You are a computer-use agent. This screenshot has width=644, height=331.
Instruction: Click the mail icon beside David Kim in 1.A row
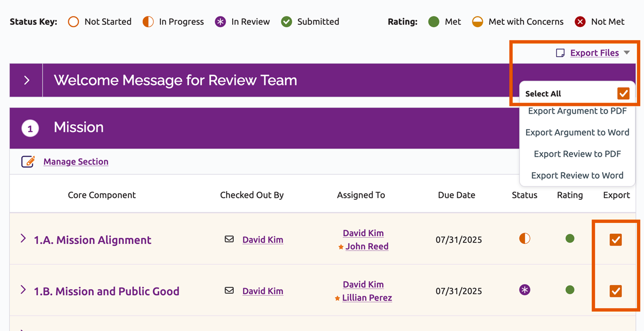(229, 239)
